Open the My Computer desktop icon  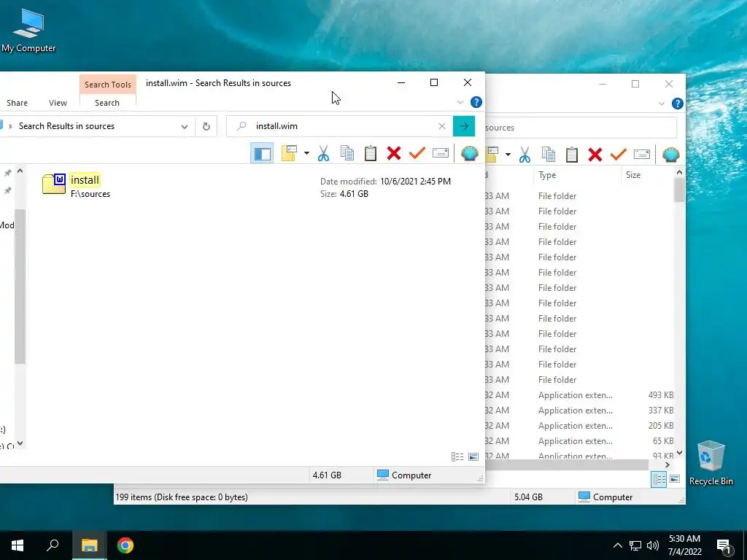28,31
